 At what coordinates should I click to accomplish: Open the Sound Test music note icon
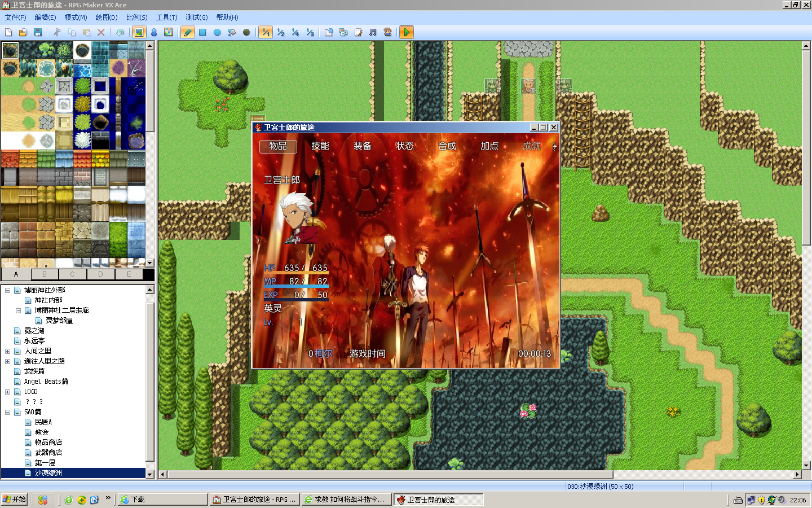pos(373,32)
